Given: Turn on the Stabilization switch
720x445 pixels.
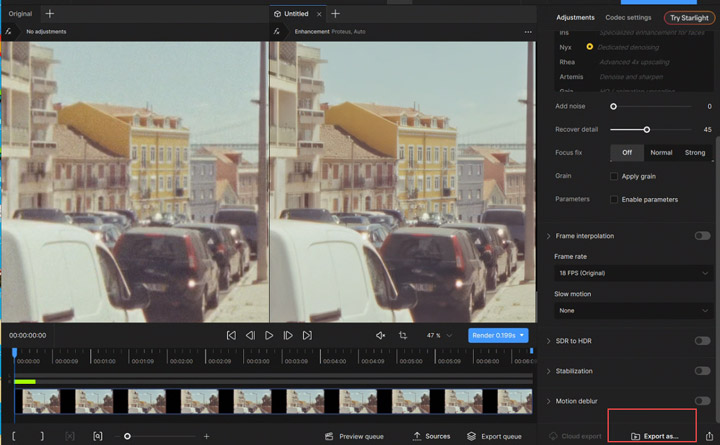Looking at the screenshot, I should [x=702, y=371].
